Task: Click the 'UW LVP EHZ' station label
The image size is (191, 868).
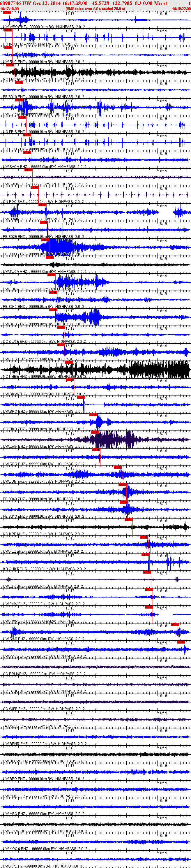Action: [14, 114]
